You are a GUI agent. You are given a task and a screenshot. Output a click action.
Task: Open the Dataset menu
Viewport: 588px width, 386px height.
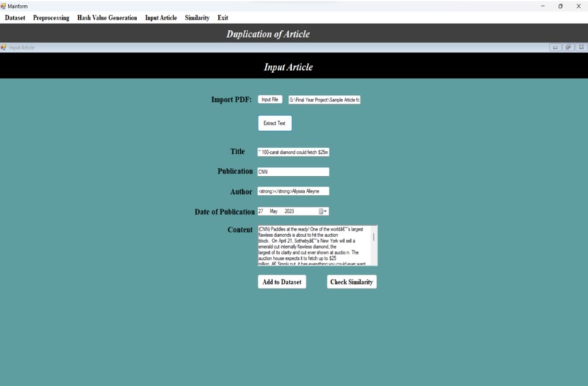(15, 18)
